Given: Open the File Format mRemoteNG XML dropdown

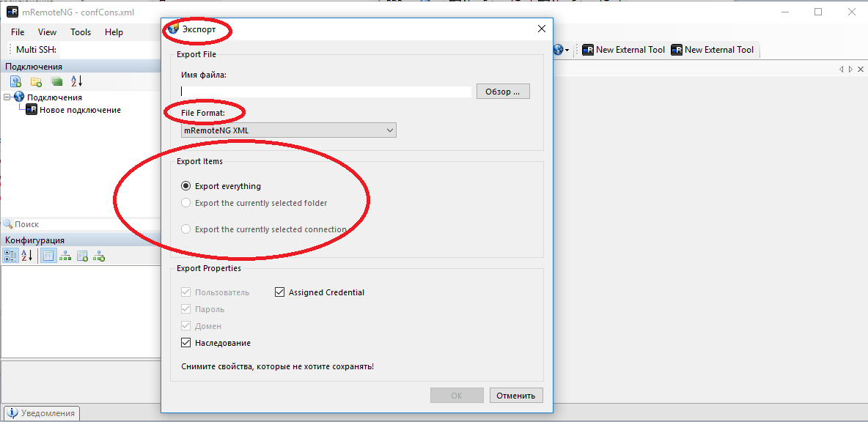Looking at the screenshot, I should click(288, 130).
